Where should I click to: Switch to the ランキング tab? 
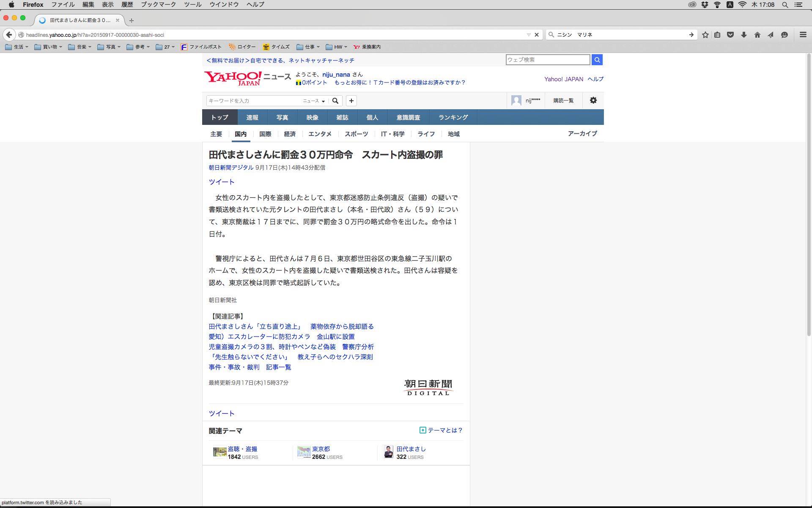453,117
